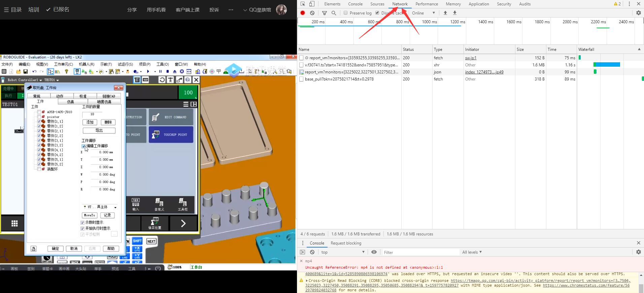Switch to the Elements tab
The height and width of the screenshot is (293, 644).
tap(332, 4)
